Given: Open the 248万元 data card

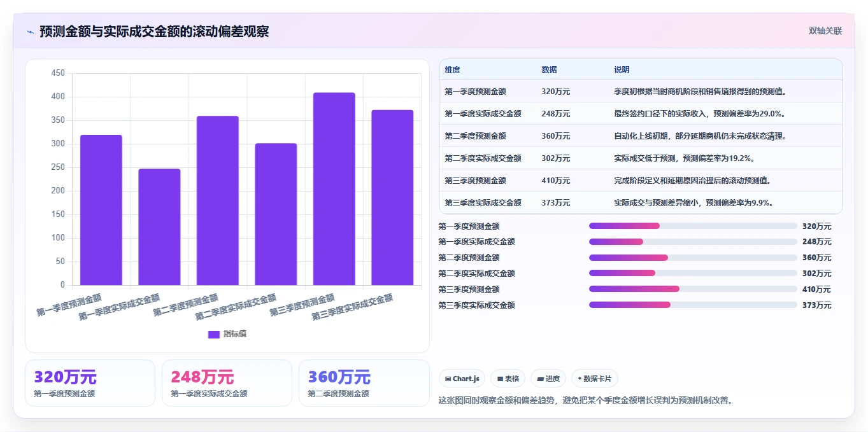Looking at the screenshot, I should (227, 383).
